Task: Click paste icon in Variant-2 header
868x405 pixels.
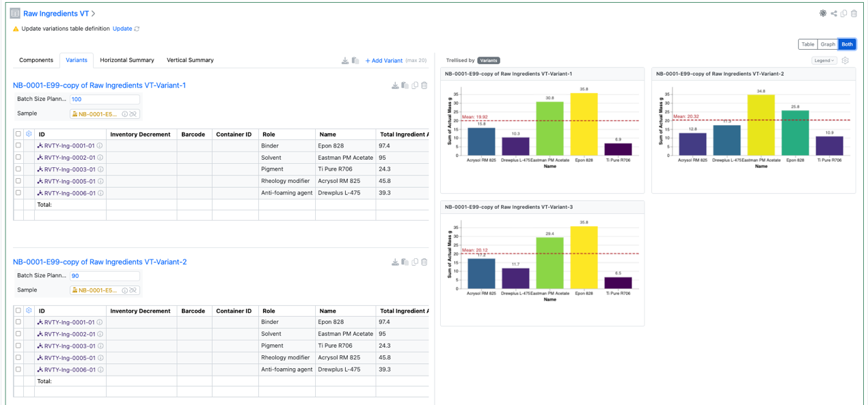Action: pos(405,262)
